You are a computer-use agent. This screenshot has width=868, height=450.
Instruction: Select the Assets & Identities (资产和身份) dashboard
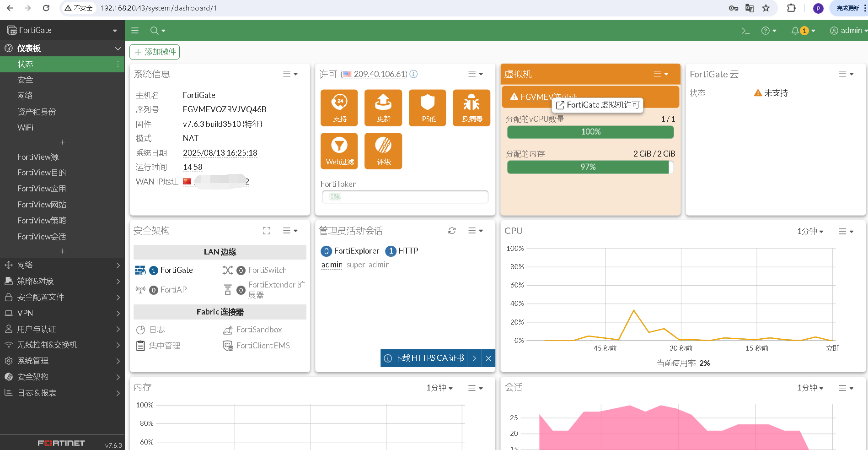point(62,112)
